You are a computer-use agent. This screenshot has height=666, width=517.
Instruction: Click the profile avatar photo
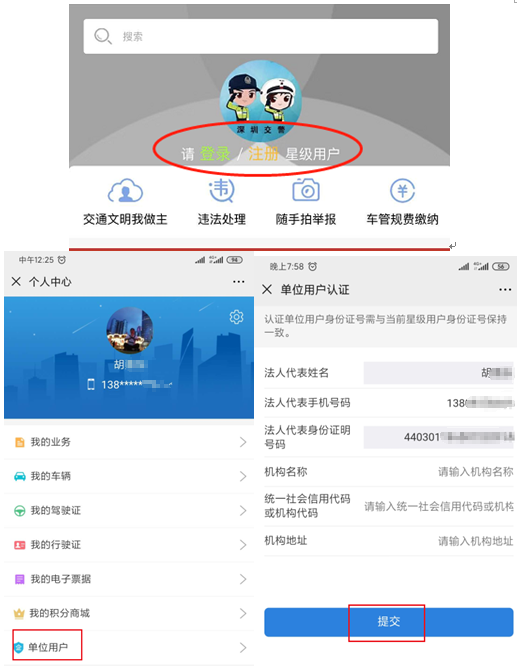tap(130, 330)
